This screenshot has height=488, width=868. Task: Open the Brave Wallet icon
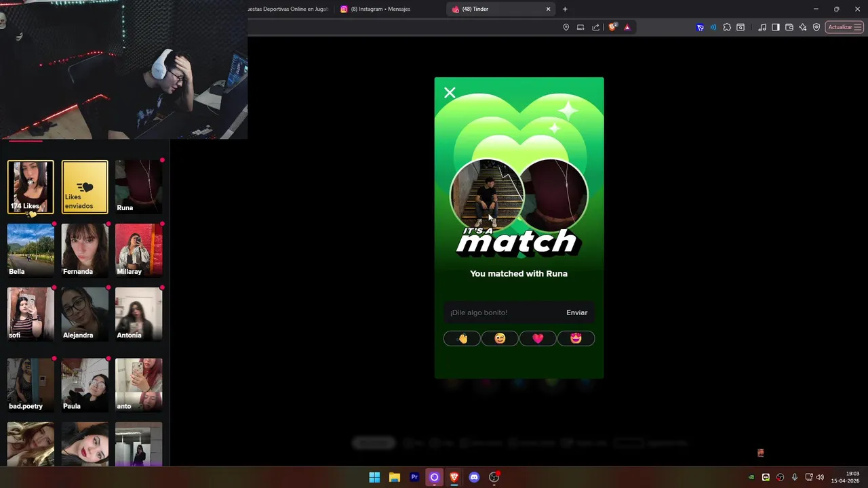[789, 27]
